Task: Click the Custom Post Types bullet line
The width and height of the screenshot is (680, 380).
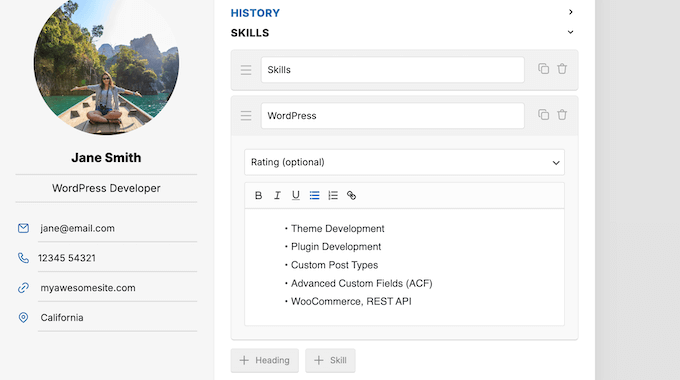Action: click(334, 265)
